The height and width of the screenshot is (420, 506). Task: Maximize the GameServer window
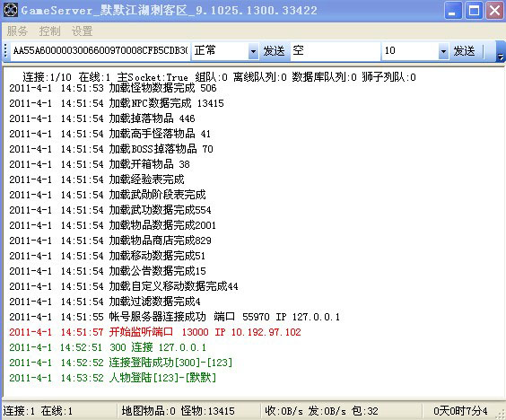474,10
